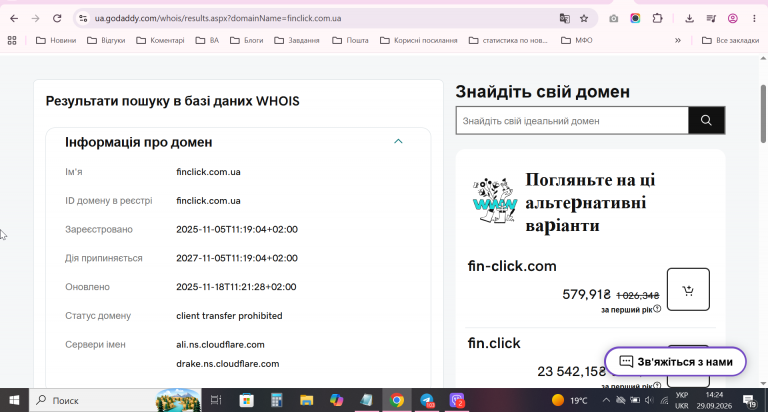
Task: Select the client transfer prohibited status text
Action: click(229, 315)
